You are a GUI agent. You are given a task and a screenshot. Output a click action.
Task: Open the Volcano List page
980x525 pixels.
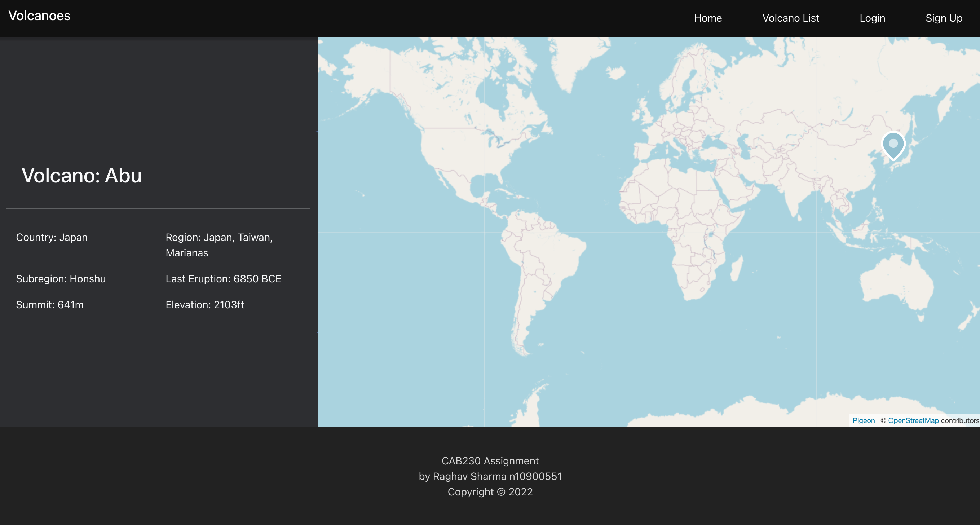coord(791,18)
